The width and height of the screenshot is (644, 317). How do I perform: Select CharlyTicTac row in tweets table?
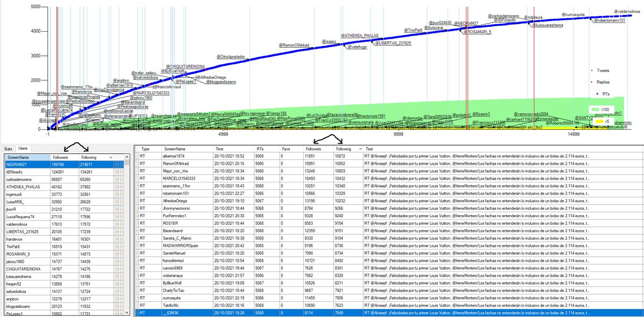pyautogui.click(x=390, y=290)
